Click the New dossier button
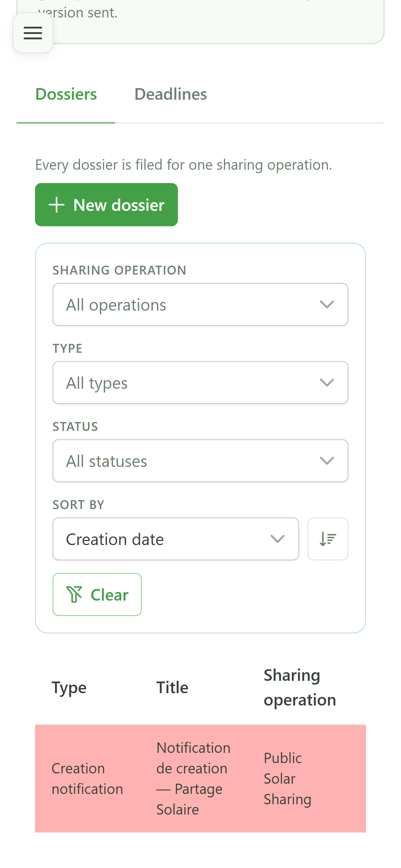This screenshot has width=401, height=868. point(106,205)
